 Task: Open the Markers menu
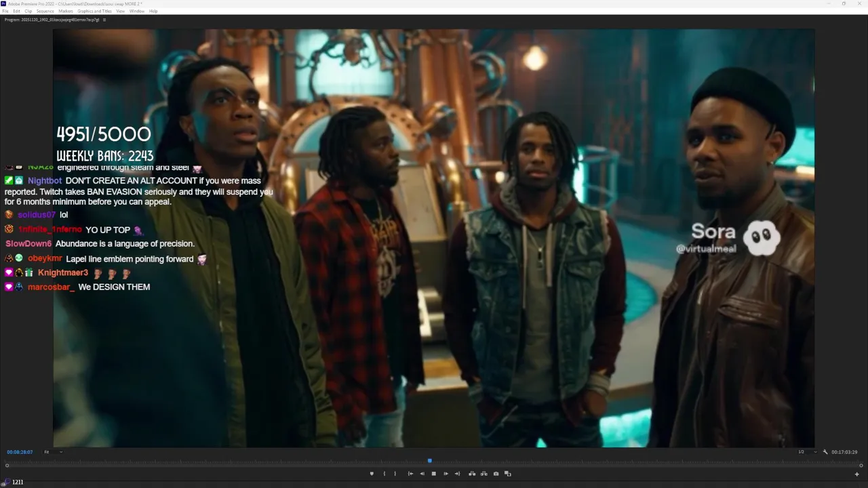(x=66, y=11)
